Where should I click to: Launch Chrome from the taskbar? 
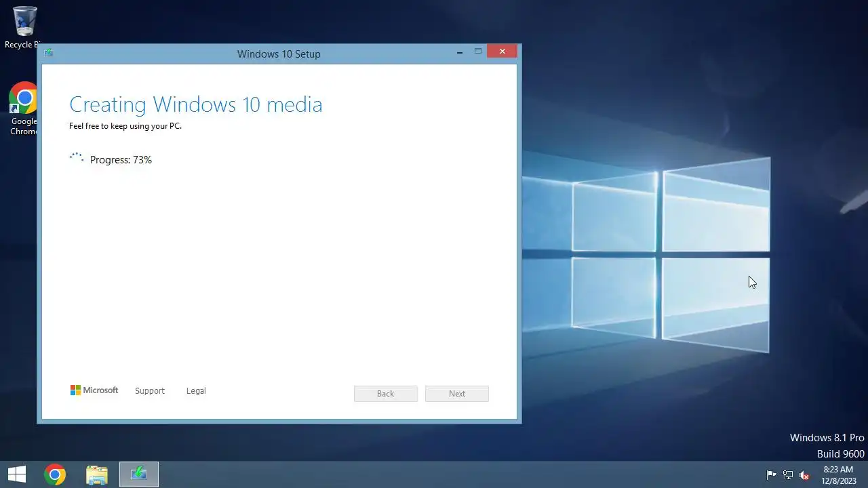click(x=55, y=474)
